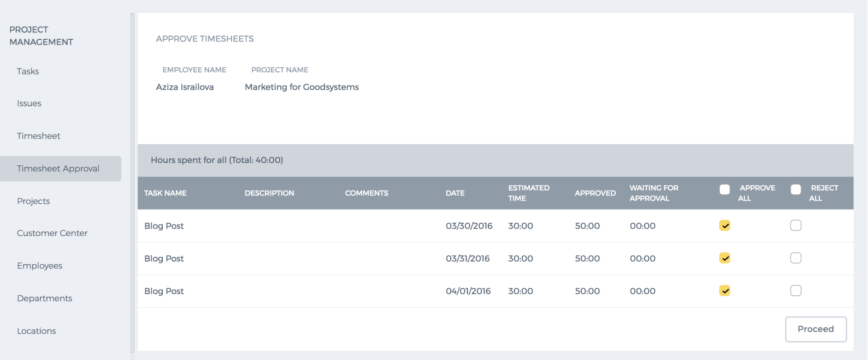
Task: Tick reject box for 03/31/2016 Blog Post
Action: pos(796,258)
